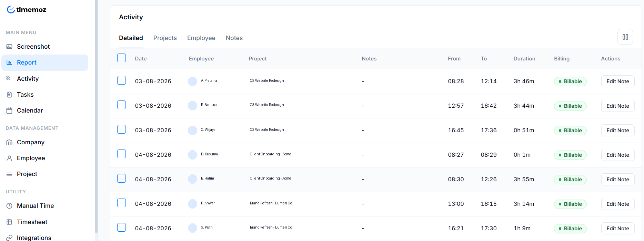Click the Duration column header
Image resolution: width=644 pixels, height=241 pixels.
[524, 59]
